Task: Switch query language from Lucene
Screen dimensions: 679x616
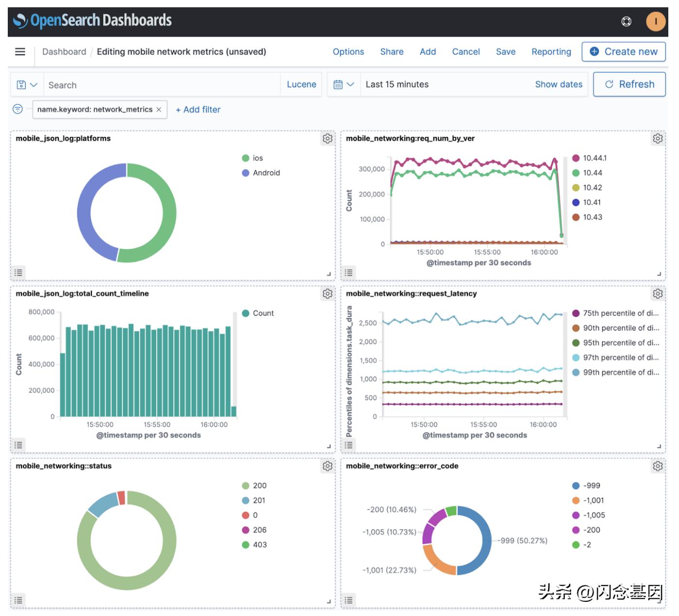Action: point(302,85)
